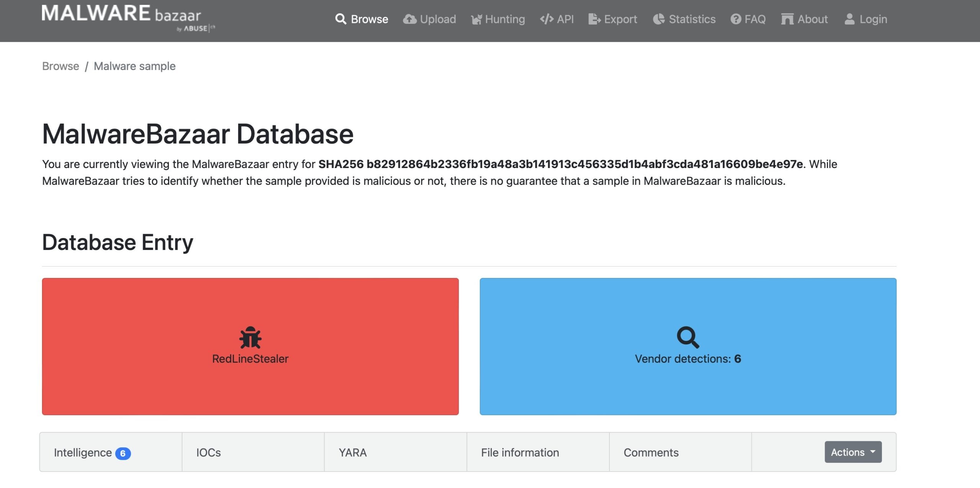The height and width of the screenshot is (488, 980).
Task: Click the About building icon
Action: pos(787,19)
